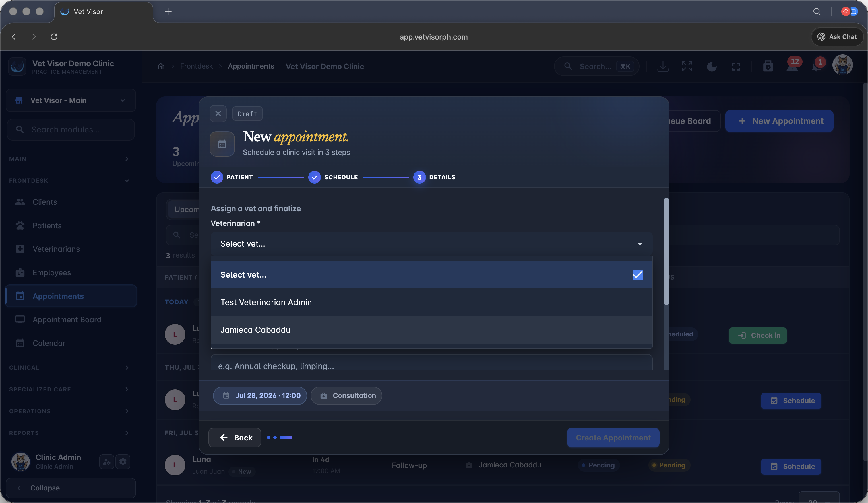The height and width of the screenshot is (503, 868).
Task: Toggle dark mode moon icon
Action: click(712, 66)
